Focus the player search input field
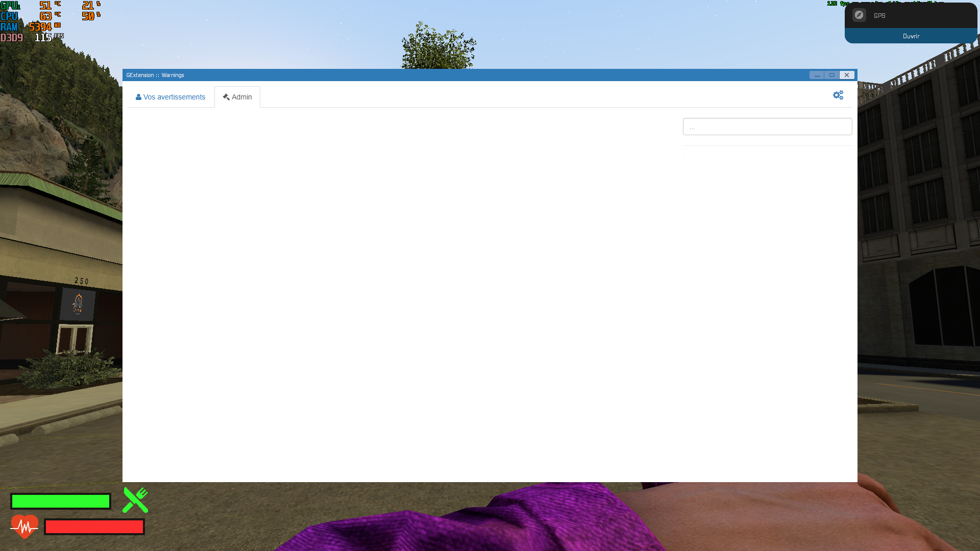The image size is (980, 551). pos(767,127)
